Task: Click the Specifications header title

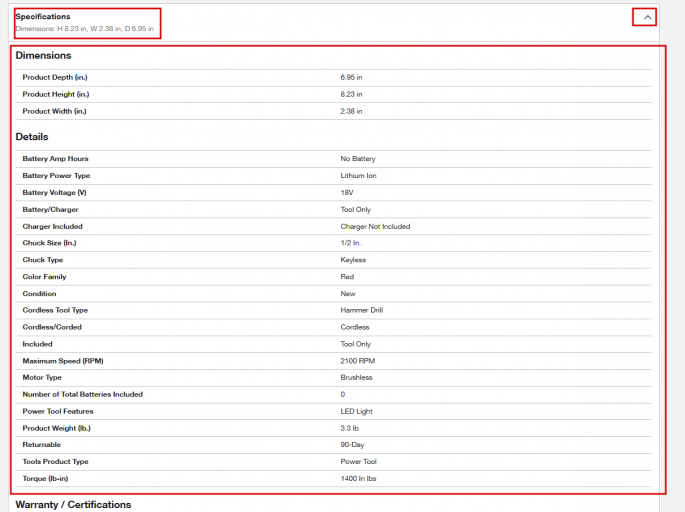Action: (43, 17)
